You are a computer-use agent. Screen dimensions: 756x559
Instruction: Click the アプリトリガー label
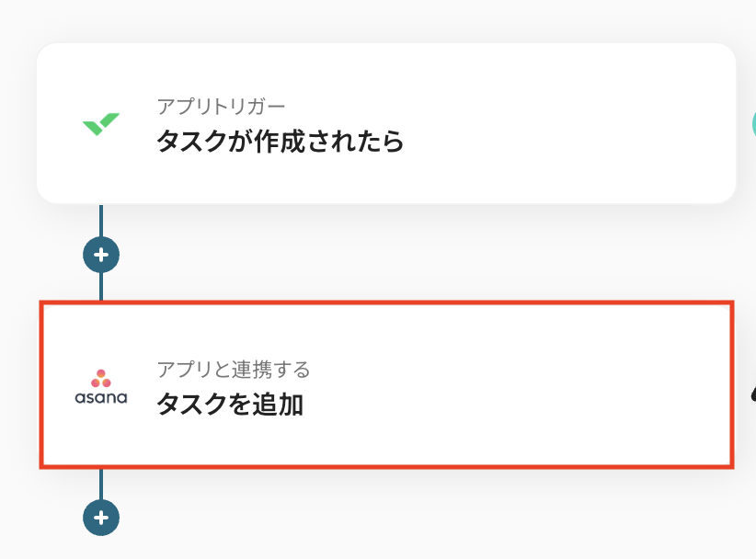(x=221, y=107)
